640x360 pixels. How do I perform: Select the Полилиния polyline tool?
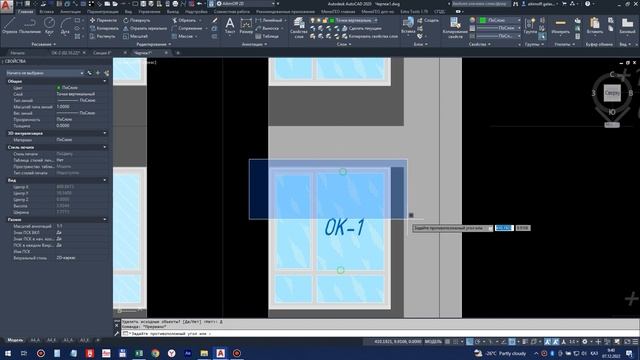pyautogui.click(x=29, y=26)
